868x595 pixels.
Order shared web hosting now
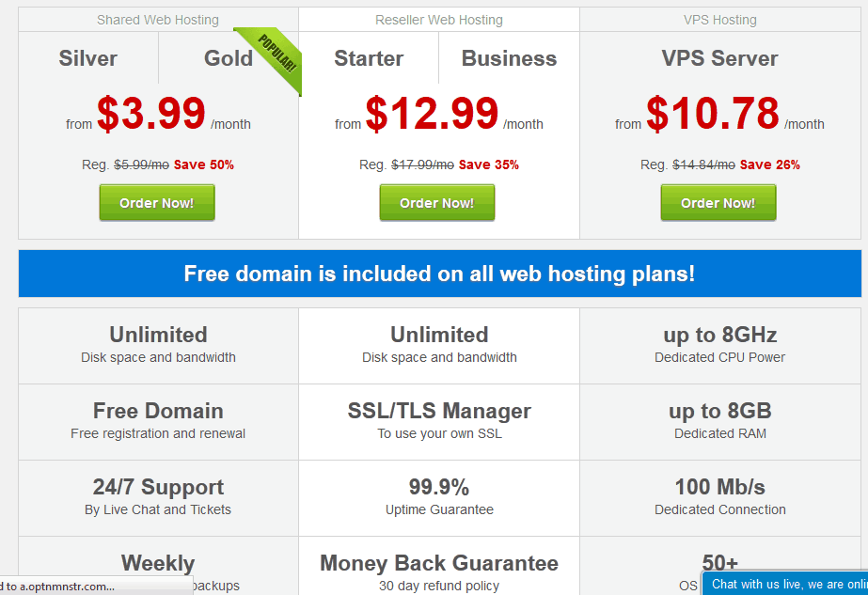click(157, 203)
